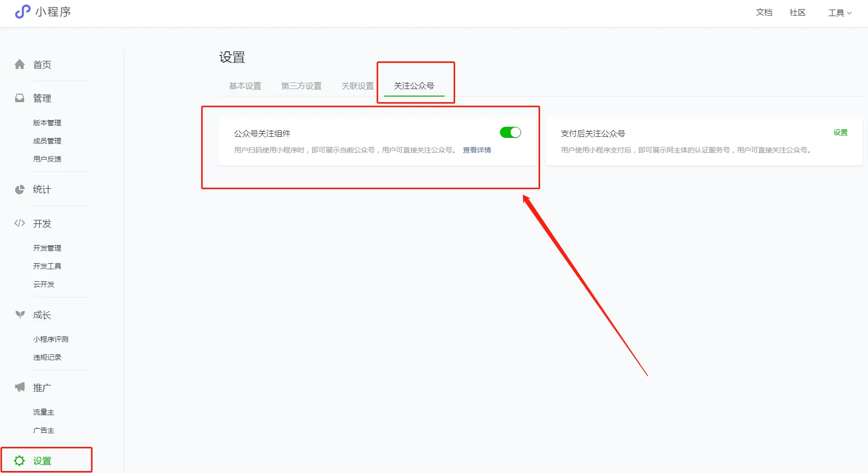Open the 文档 link in header
The image size is (868, 473).
(764, 12)
